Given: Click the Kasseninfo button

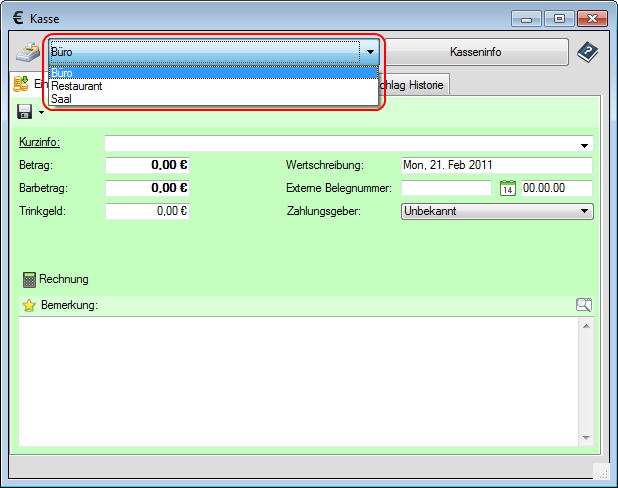Looking at the screenshot, I should 475,51.
